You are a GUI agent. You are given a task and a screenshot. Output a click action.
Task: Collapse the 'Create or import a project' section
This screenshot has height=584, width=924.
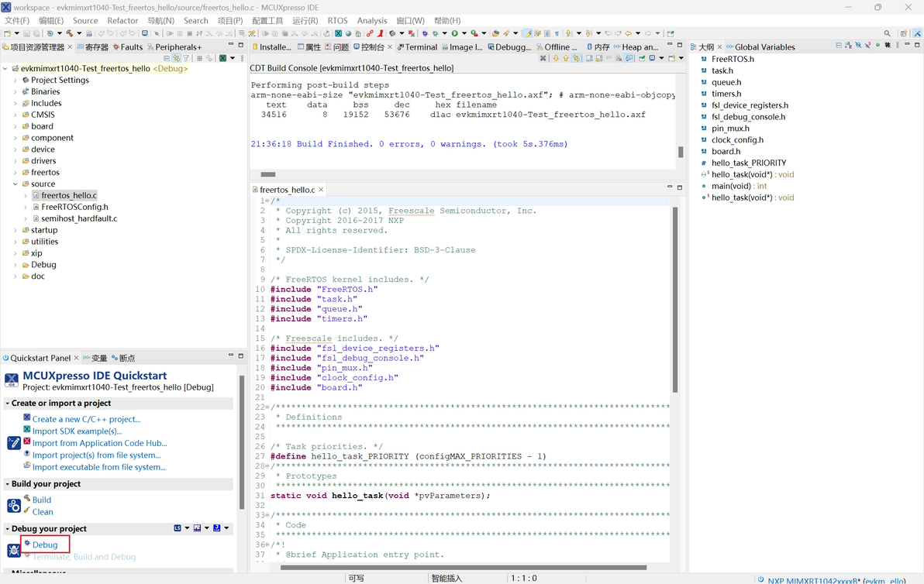(x=8, y=404)
